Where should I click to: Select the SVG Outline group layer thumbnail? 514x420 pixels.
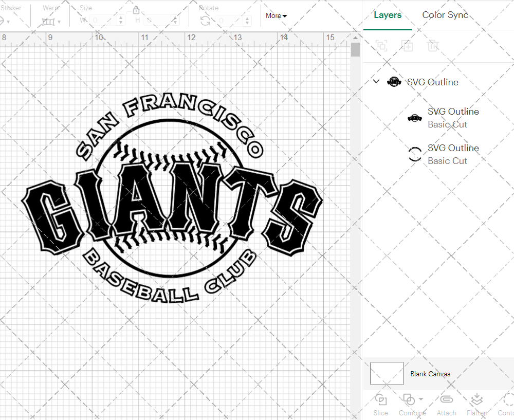(394, 82)
